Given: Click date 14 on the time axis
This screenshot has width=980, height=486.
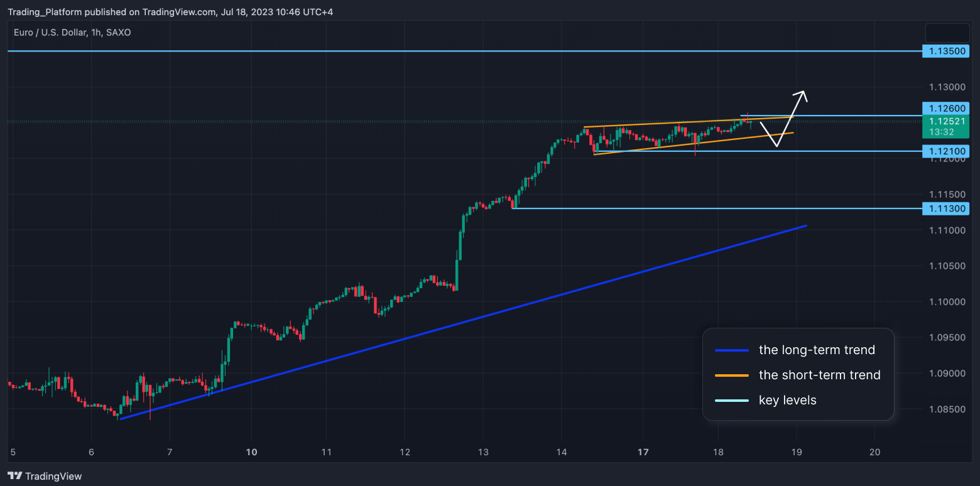Looking at the screenshot, I should pyautogui.click(x=562, y=452).
